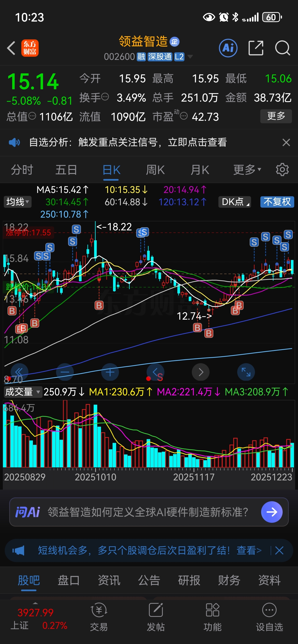Screen dimensions: 298x644
Task: Tap the 东方财富 orange logo
Action: click(30, 48)
